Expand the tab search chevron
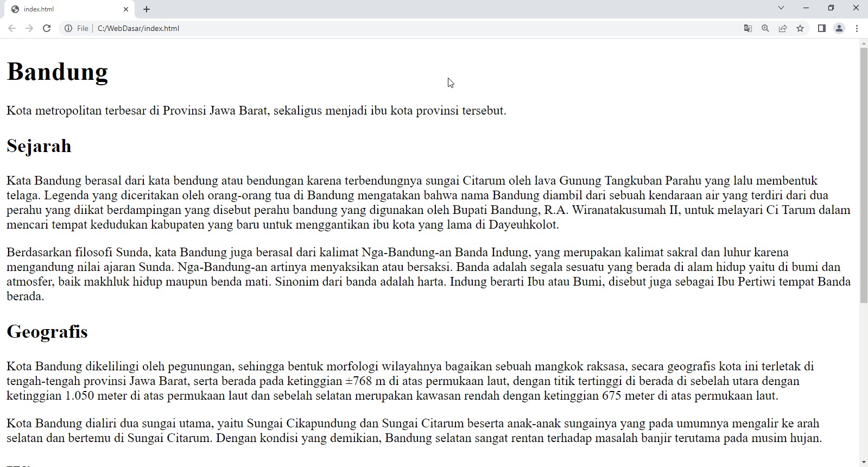The image size is (868, 467). point(781,8)
